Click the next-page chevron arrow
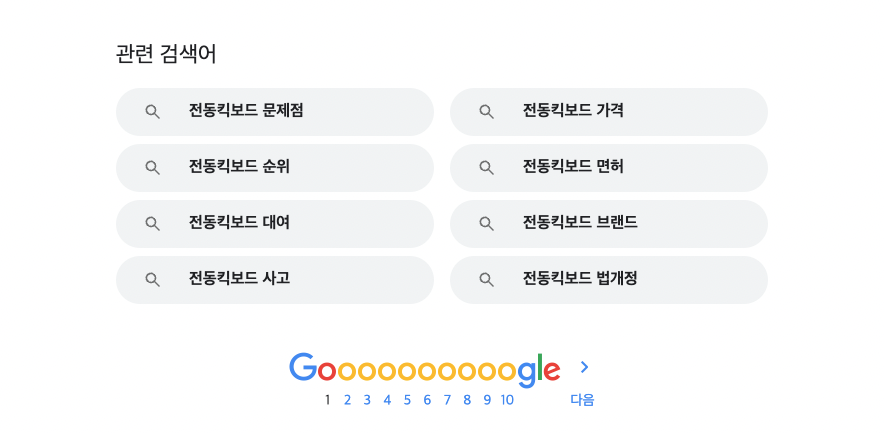884x433 pixels. pyautogui.click(x=585, y=368)
